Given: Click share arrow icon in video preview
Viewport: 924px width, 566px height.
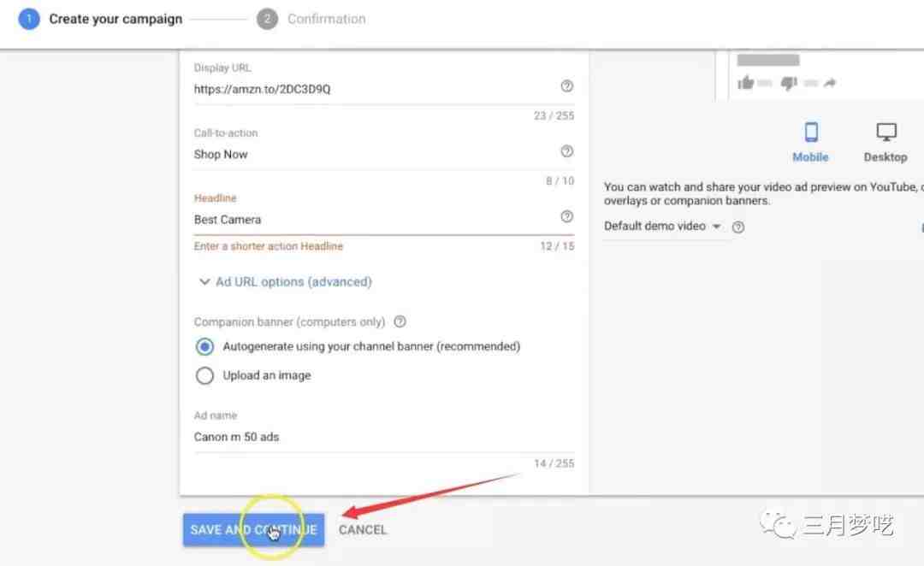Looking at the screenshot, I should tap(830, 83).
